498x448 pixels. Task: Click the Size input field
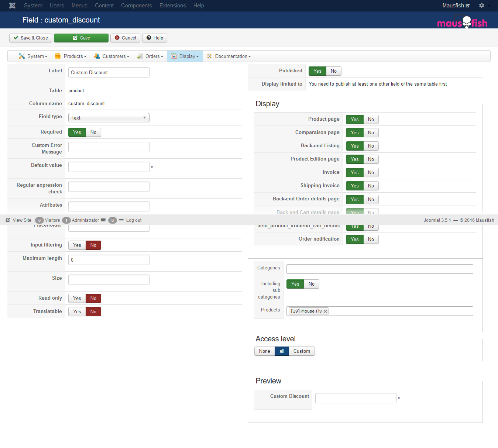[x=109, y=280]
